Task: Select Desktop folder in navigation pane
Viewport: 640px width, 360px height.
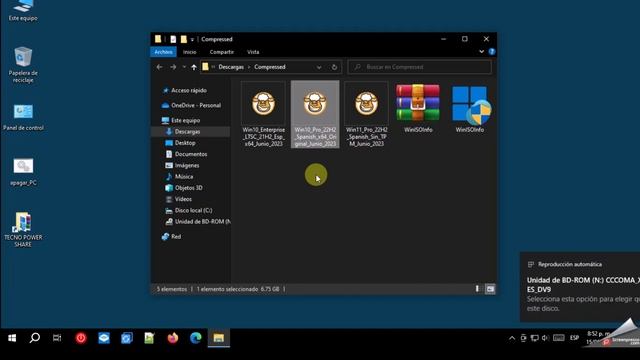Action: pos(185,143)
